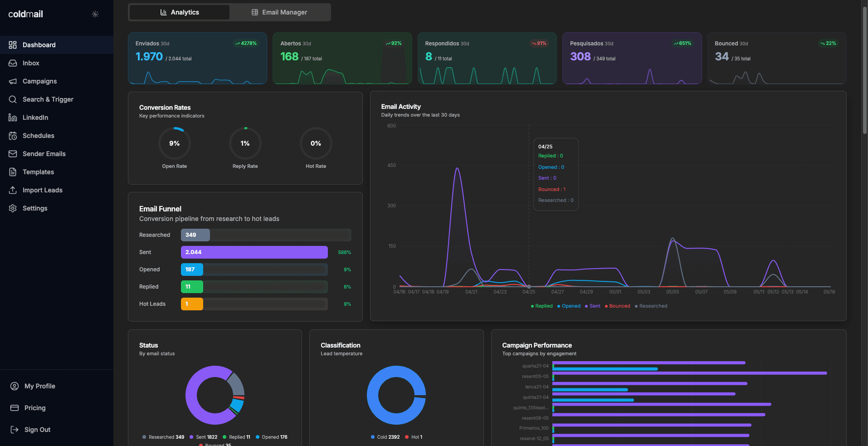Open the Templates document icon

point(13,172)
